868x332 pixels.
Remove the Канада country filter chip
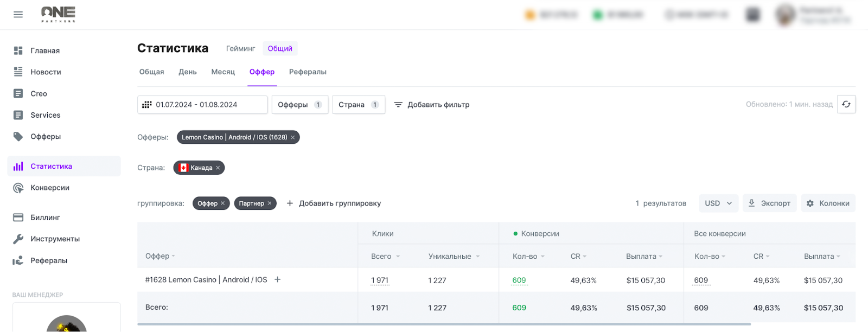pos(218,168)
